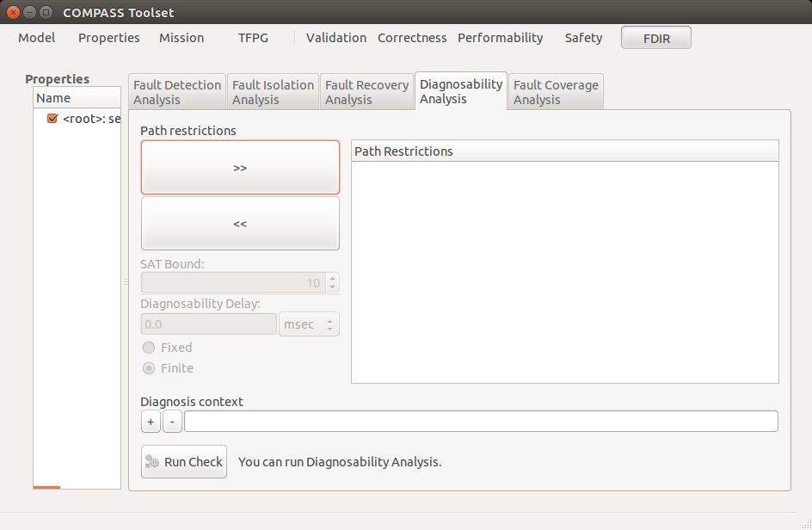This screenshot has height=530, width=812.
Task: Switch to Fault Detection Analysis tab
Action: pos(177,92)
